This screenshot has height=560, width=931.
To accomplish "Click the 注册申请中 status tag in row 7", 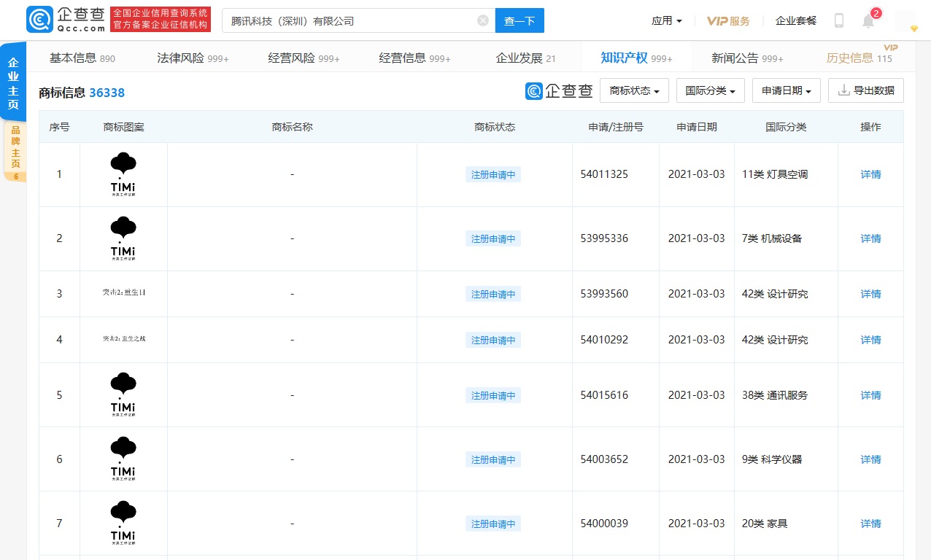I will click(493, 524).
